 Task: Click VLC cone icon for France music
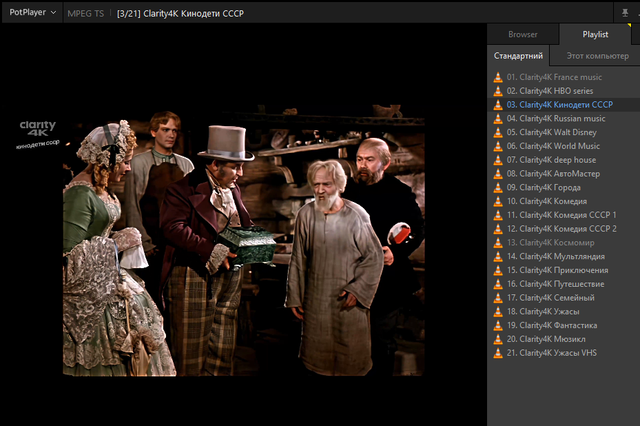(x=498, y=77)
